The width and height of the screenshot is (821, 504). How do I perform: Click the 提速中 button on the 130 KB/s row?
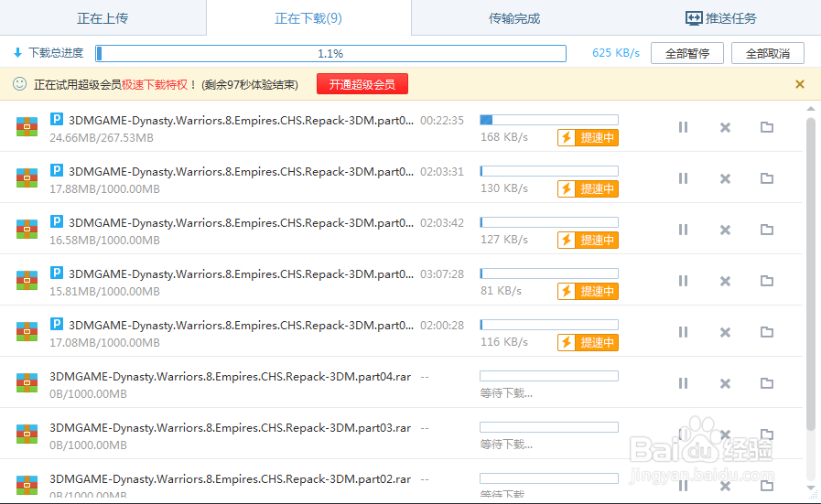coord(588,189)
